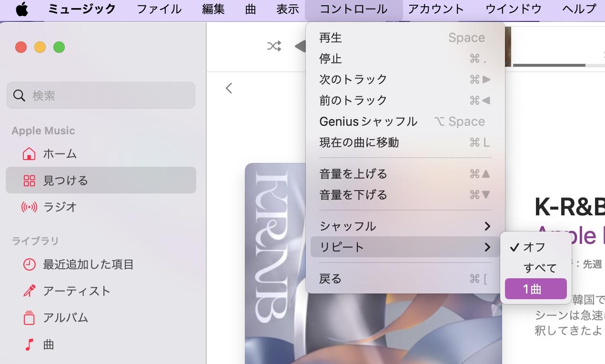Click the playback progress bar
Image resolution: width=605 pixels, height=364 pixels.
click(x=559, y=65)
